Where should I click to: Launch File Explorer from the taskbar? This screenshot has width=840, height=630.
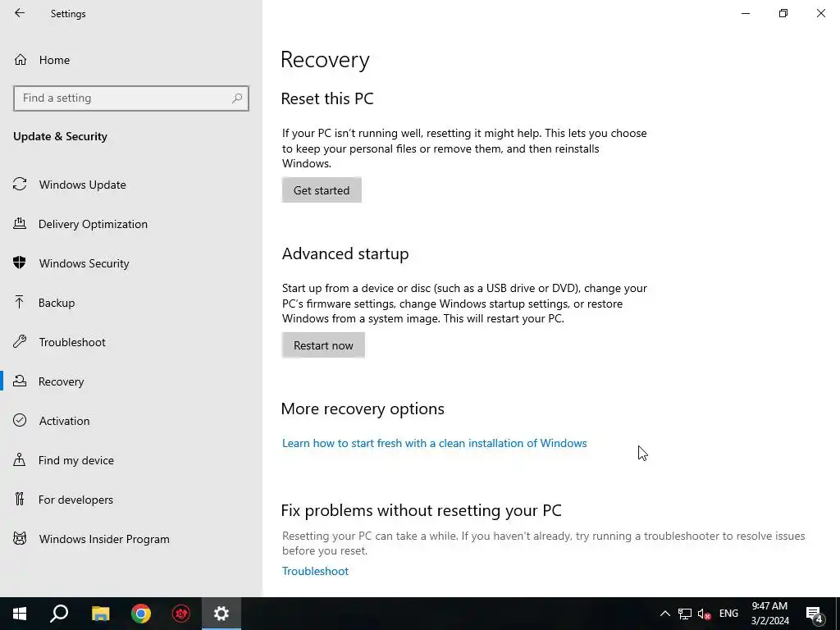[100, 614]
